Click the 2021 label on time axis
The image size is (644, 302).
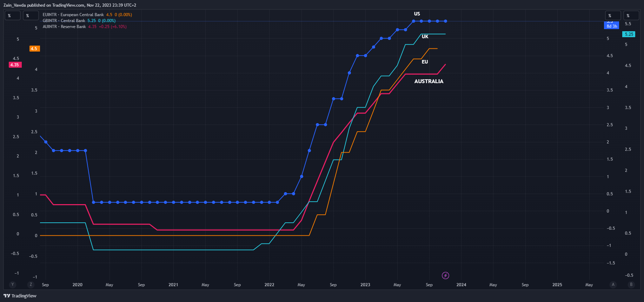pyautogui.click(x=173, y=285)
